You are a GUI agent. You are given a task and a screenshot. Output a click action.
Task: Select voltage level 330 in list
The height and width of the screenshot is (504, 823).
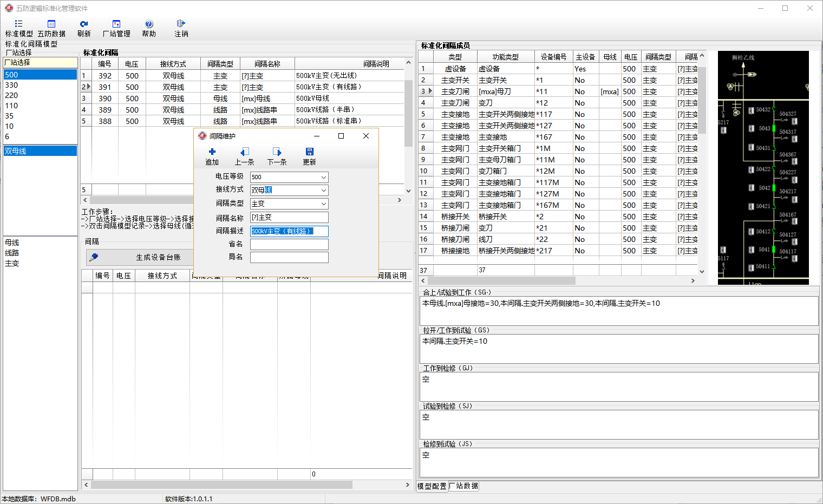[x=40, y=85]
